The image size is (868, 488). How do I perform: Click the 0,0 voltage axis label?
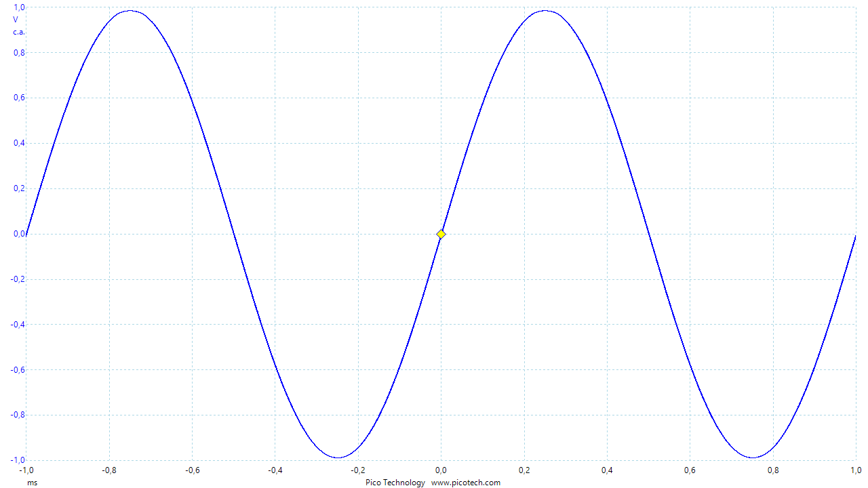click(20, 234)
